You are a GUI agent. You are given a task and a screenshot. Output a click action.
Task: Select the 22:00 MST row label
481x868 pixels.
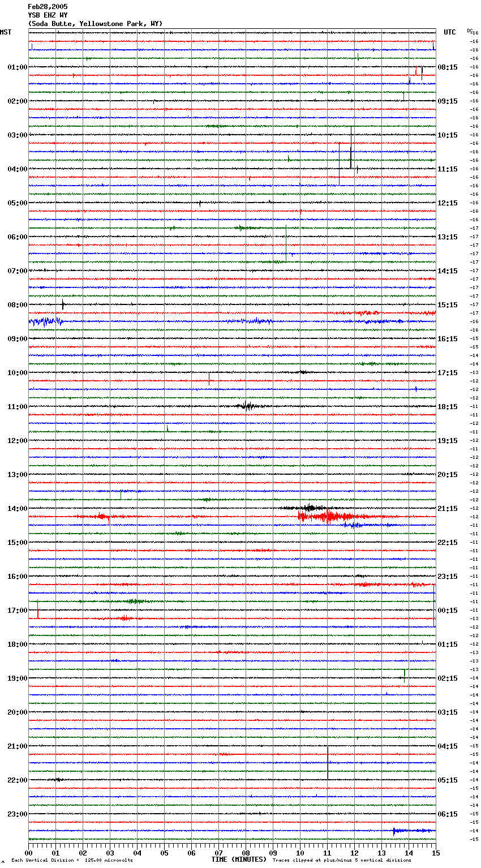(18, 780)
